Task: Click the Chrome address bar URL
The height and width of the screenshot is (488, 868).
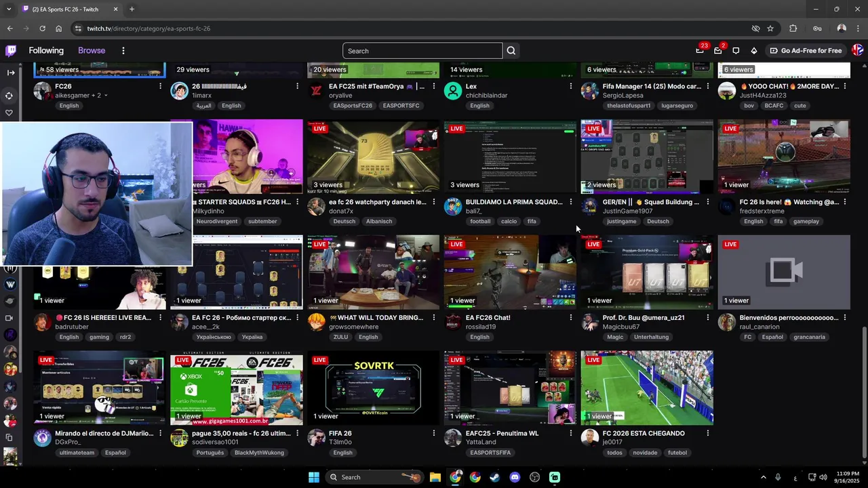Action: [x=149, y=28]
